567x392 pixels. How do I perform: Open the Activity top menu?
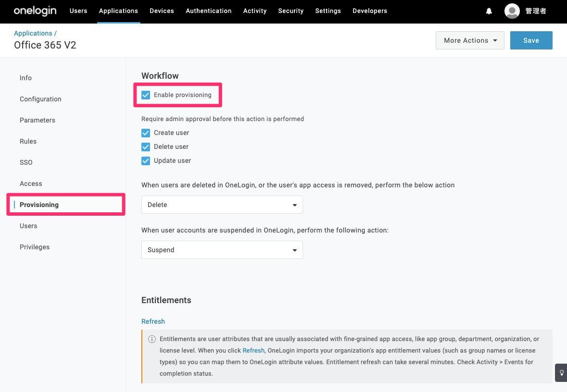[255, 11]
